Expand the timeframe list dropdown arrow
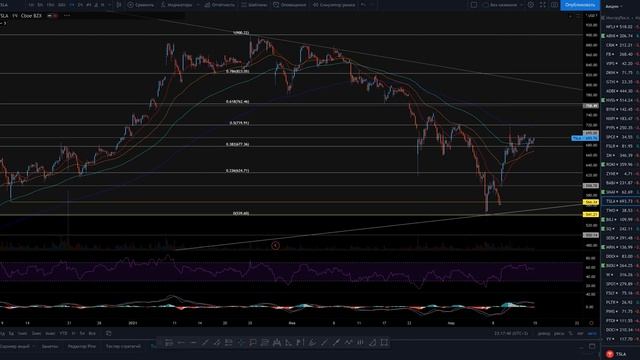This screenshot has height=360, width=640. [x=109, y=5]
